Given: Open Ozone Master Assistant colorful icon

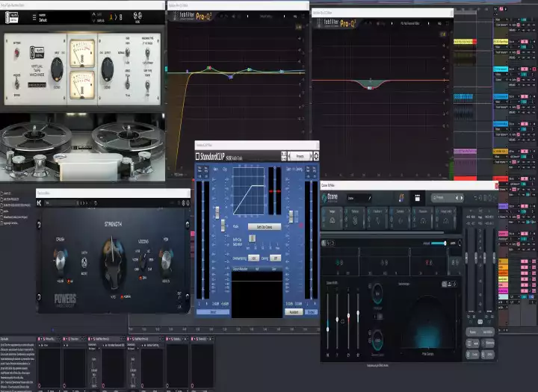Looking at the screenshot, I should tap(401, 198).
